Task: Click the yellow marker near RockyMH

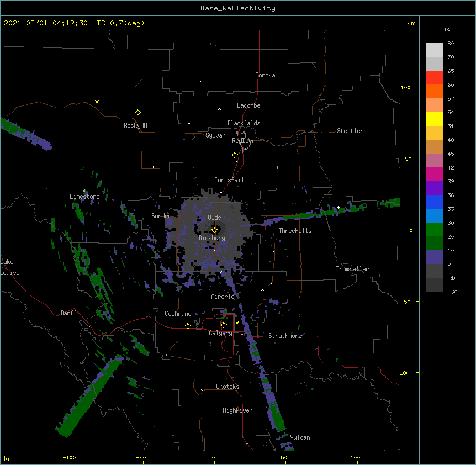Action: click(137, 113)
